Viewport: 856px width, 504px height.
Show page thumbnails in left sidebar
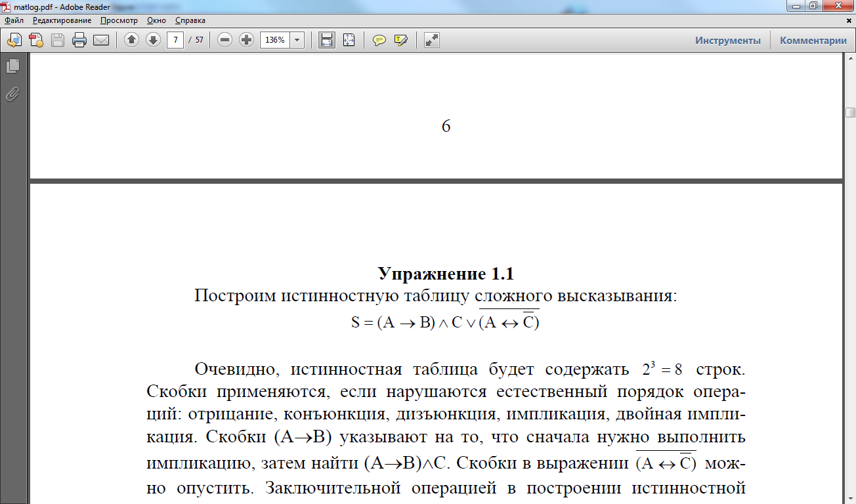[12, 66]
